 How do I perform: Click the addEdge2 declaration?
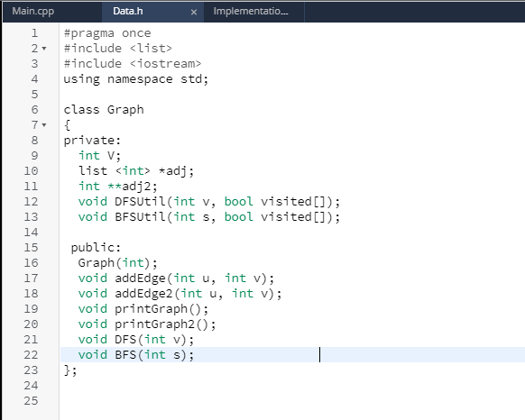pos(180,294)
